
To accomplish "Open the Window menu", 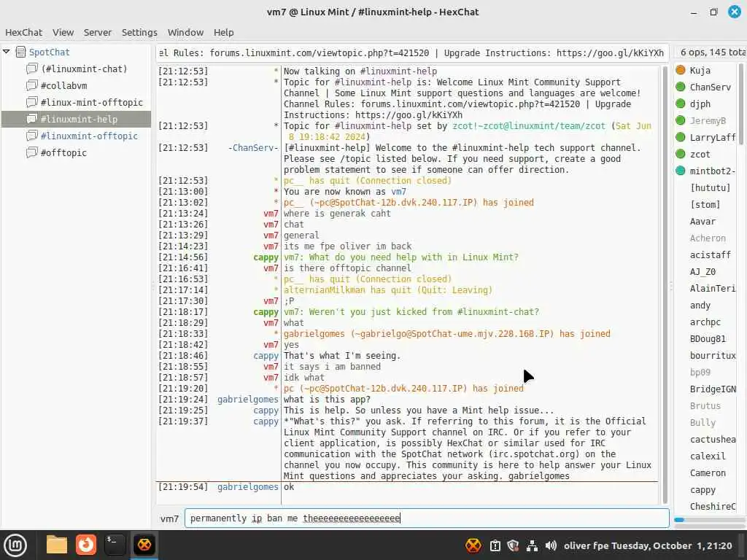I will (x=185, y=32).
